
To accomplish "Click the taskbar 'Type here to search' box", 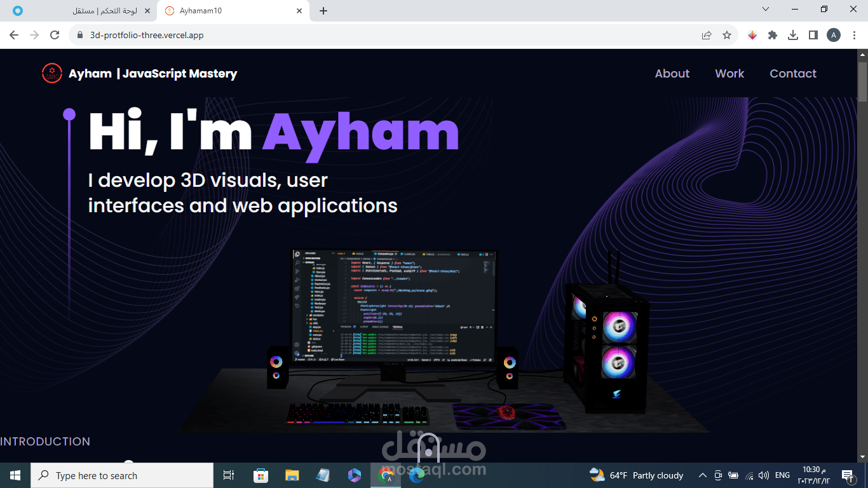I will [x=122, y=475].
